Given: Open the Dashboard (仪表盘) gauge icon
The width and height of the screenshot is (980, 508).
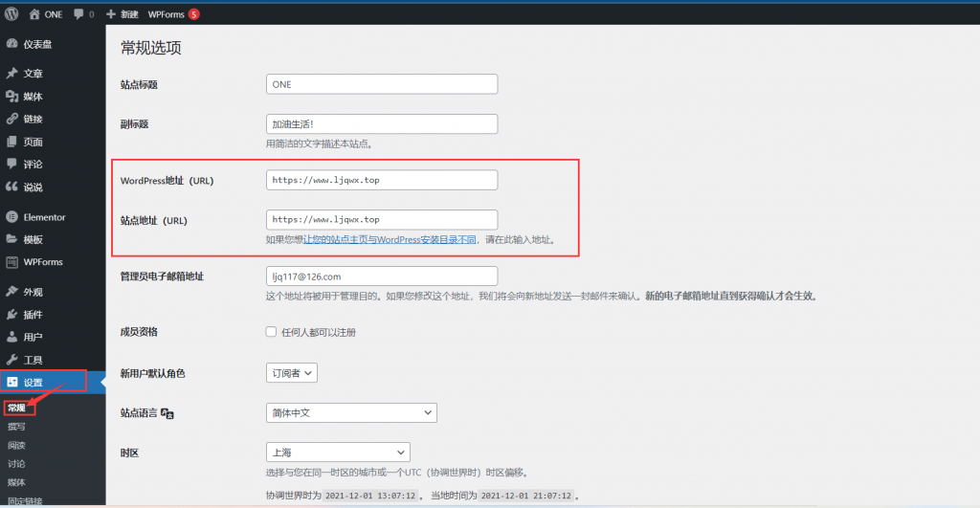Looking at the screenshot, I should tap(12, 43).
